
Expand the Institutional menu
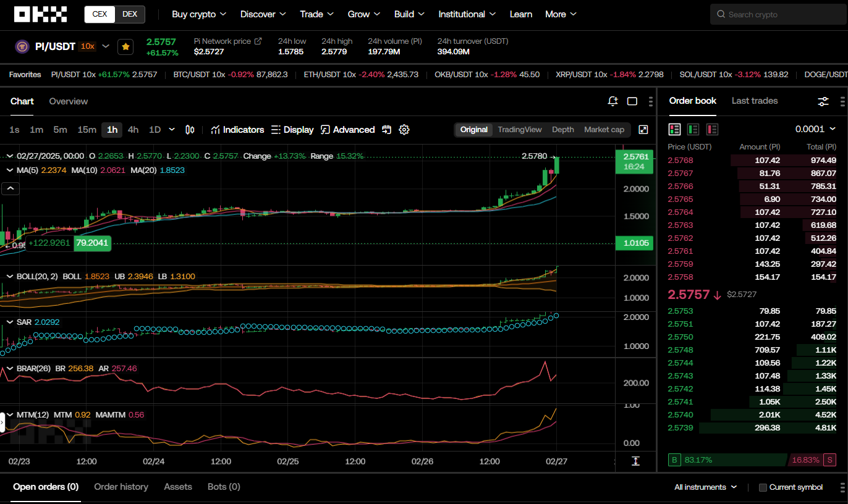467,14
